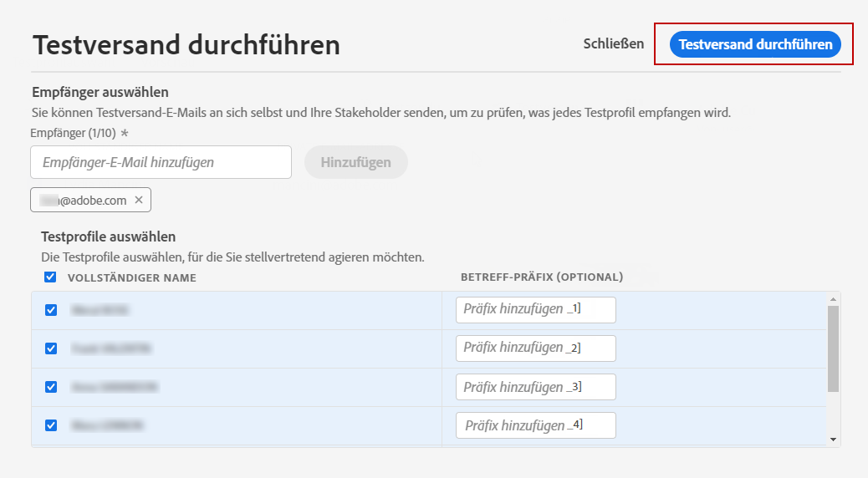The image size is (868, 478).
Task: Click the Präfix hinzufügen field ending _1
Action: (x=535, y=309)
